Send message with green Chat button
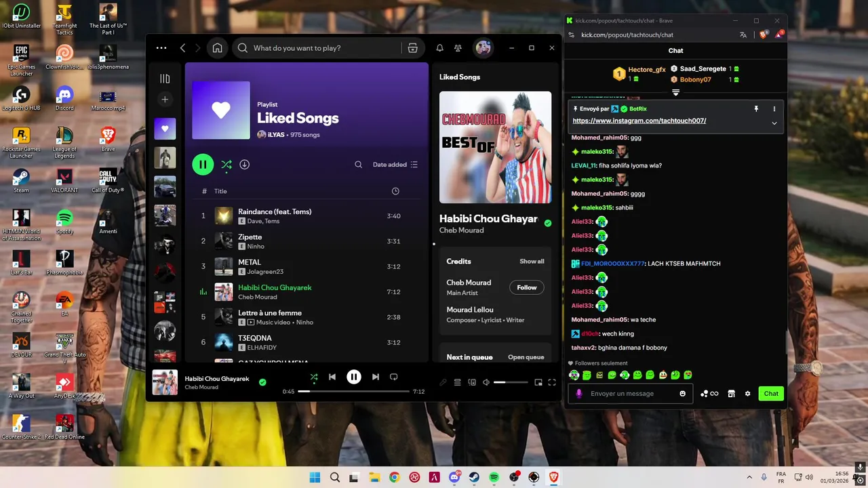This screenshot has width=868, height=488. tap(771, 394)
